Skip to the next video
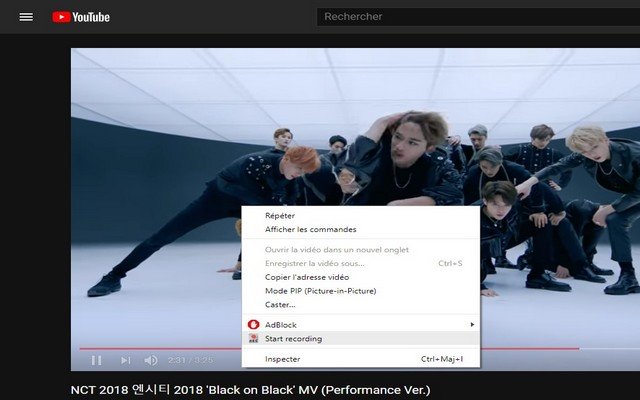Viewport: 640px width, 400px height. pos(125,360)
